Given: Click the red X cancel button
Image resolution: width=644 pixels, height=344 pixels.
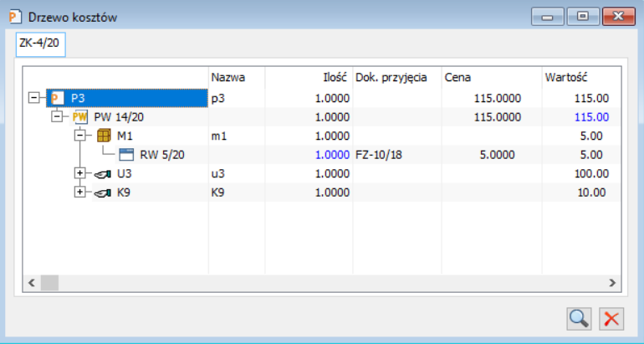Looking at the screenshot, I should [611, 319].
